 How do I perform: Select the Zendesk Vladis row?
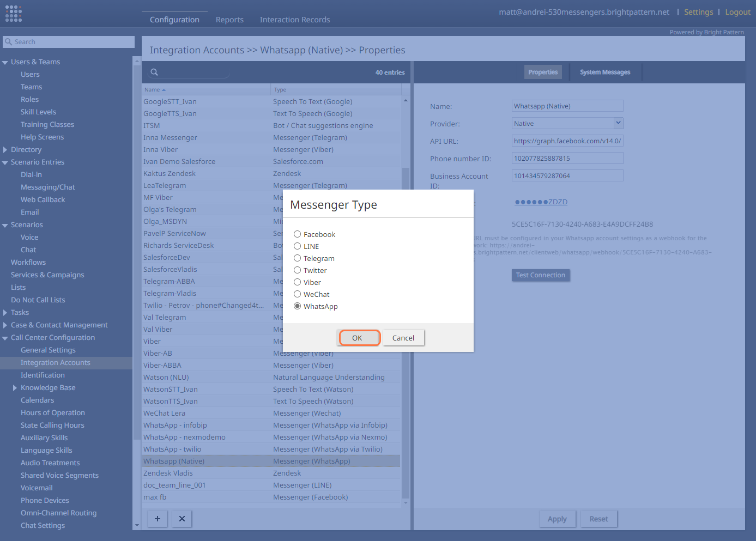click(271, 473)
